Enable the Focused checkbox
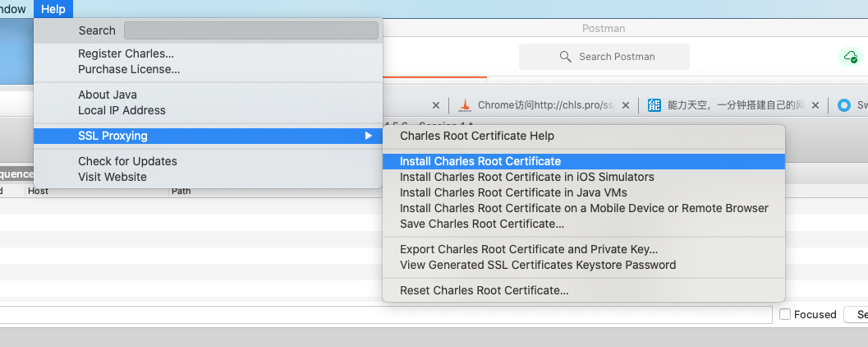868x347 pixels. (785, 314)
